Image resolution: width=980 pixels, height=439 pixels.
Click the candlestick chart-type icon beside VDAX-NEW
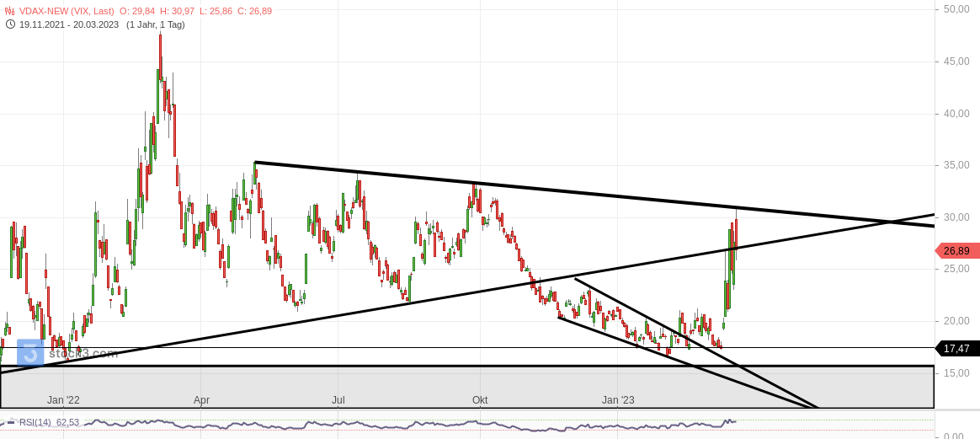[10, 11]
